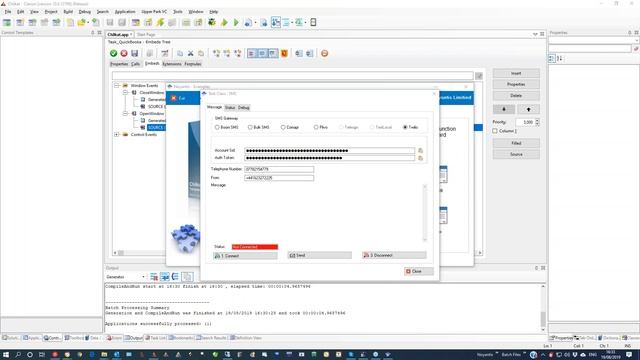Increase Priority value with the up stepper

click(x=537, y=120)
